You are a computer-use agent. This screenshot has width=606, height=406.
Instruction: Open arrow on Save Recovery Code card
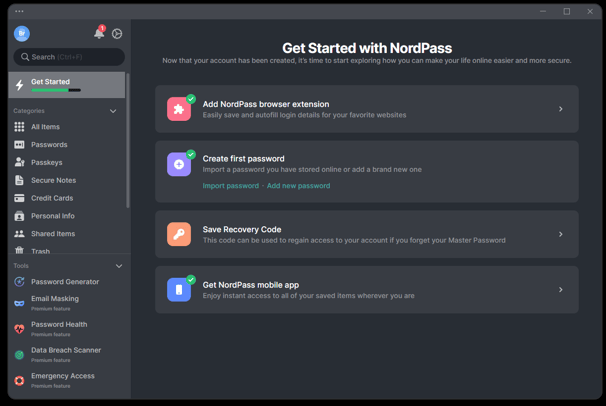click(x=560, y=234)
